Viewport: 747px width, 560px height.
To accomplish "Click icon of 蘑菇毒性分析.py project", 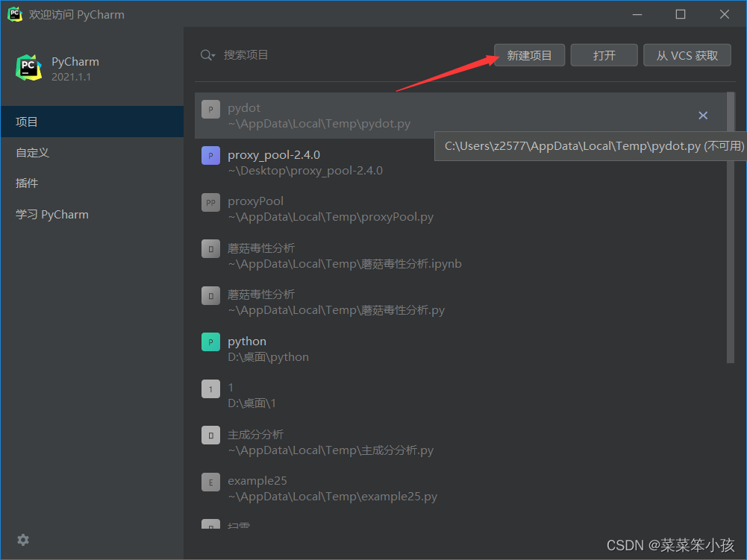I will tap(210, 296).
